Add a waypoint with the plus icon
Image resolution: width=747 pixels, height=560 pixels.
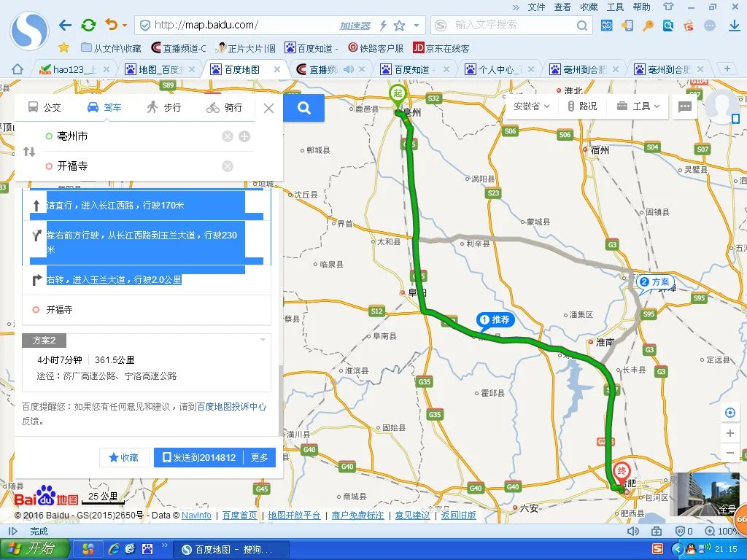tap(244, 136)
